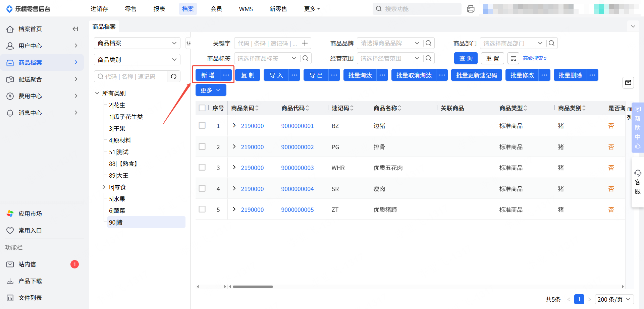Switch to the 会员 top menu
The image size is (644, 309).
pos(216,9)
